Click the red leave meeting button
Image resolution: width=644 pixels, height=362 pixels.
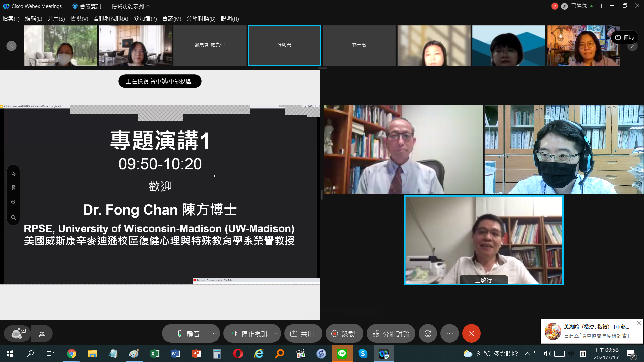[x=471, y=334]
